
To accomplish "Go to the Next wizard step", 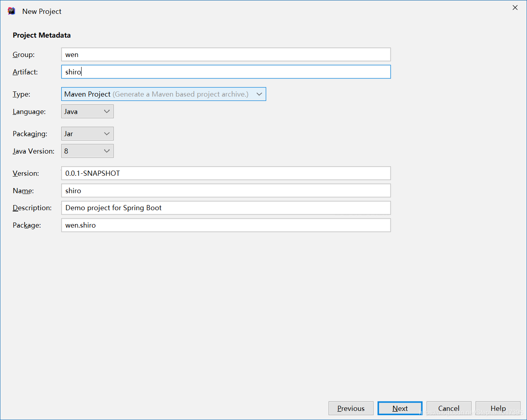I will 400,408.
